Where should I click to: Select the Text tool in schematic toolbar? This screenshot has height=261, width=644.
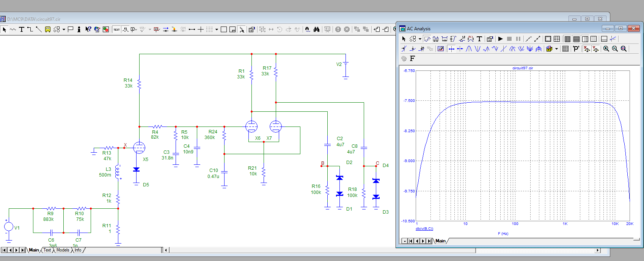pyautogui.click(x=22, y=29)
